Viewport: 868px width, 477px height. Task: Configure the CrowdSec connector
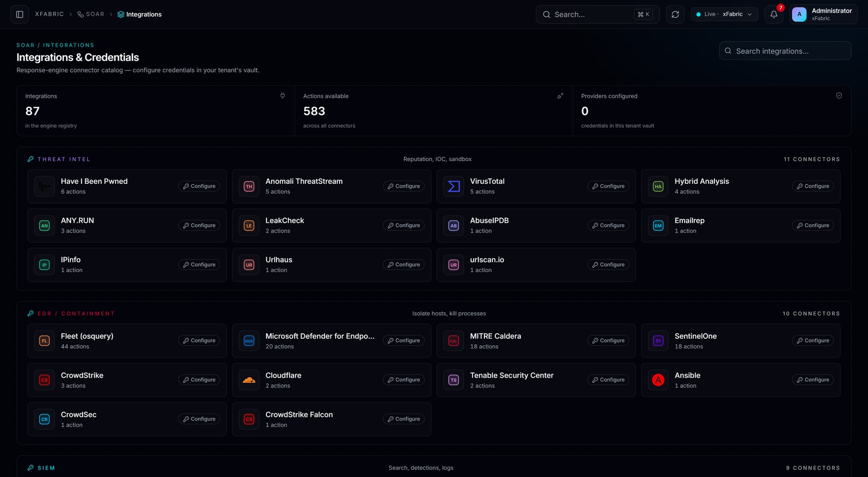point(199,419)
